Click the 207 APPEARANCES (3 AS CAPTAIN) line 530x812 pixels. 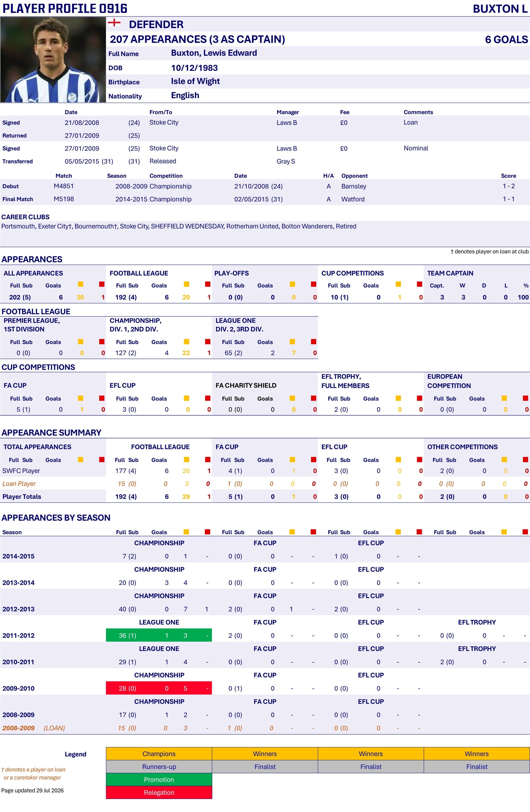click(x=197, y=39)
